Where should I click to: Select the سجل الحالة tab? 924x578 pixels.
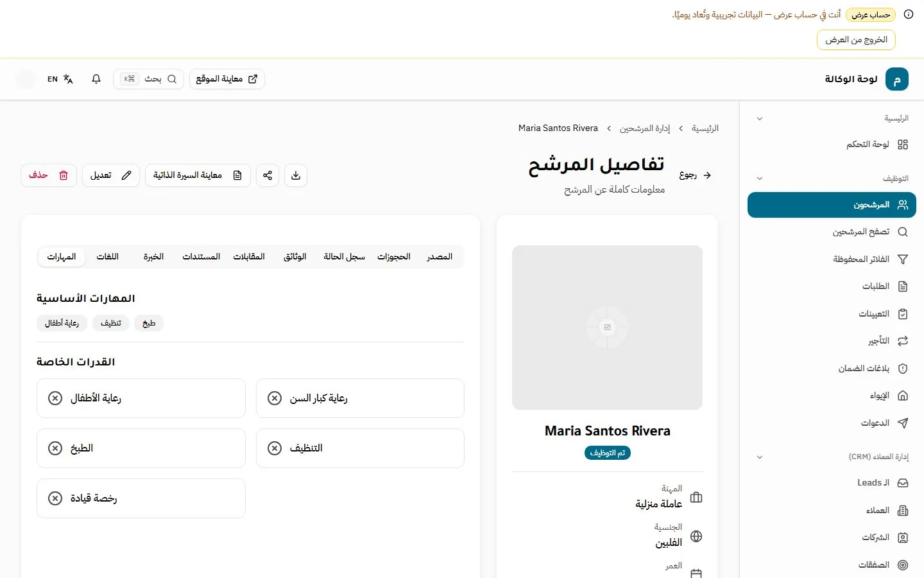click(x=345, y=257)
